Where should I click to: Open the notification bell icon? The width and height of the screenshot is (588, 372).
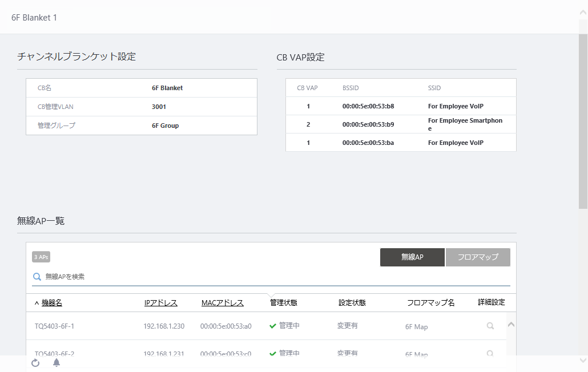pos(57,363)
